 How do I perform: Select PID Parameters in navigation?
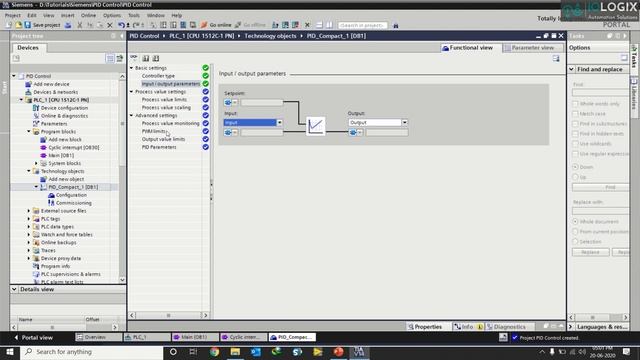(159, 147)
